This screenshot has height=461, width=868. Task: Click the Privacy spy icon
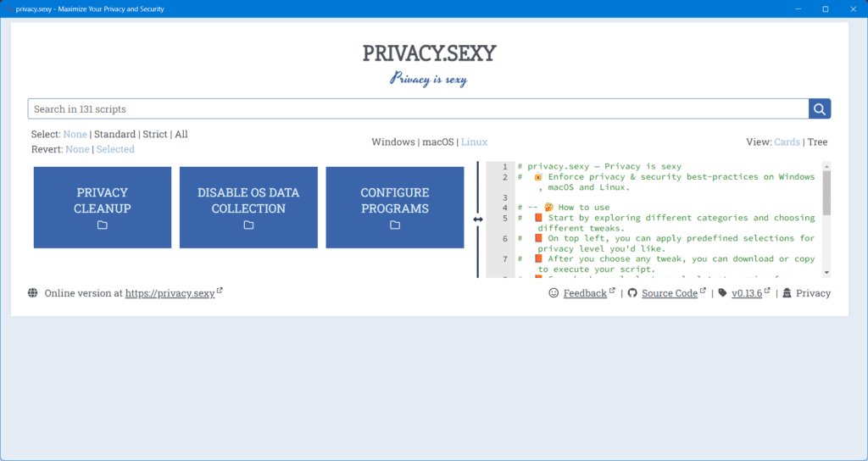coord(787,292)
